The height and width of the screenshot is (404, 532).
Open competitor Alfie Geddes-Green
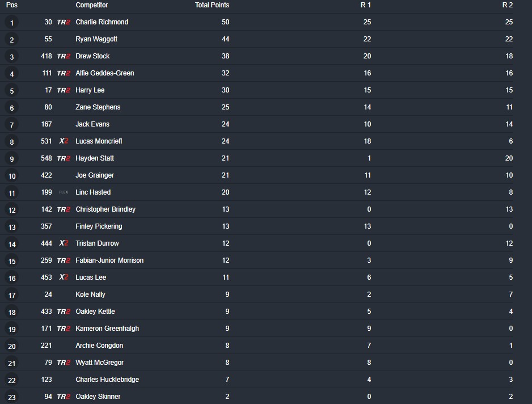coord(105,73)
